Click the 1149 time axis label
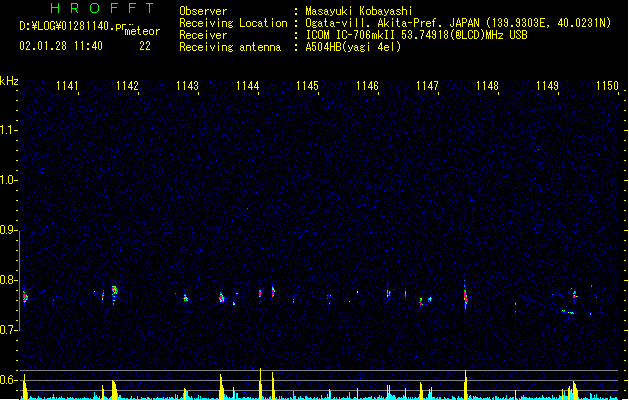This screenshot has width=629, height=400. [547, 86]
